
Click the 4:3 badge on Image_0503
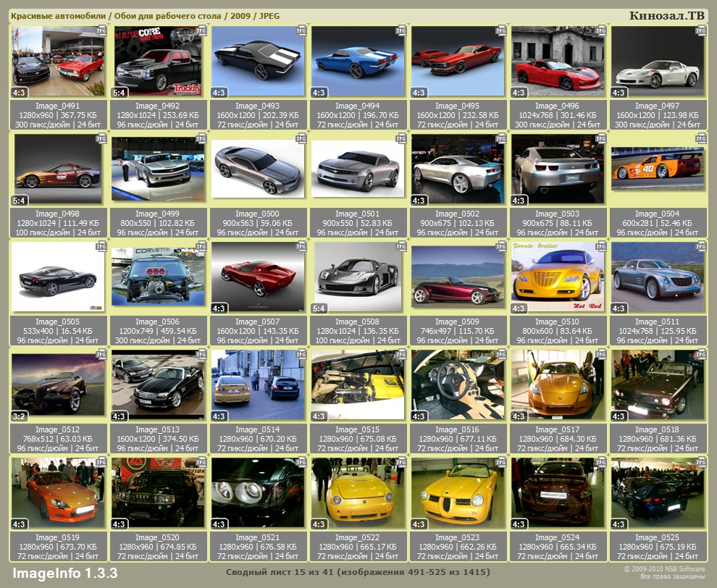click(x=519, y=201)
